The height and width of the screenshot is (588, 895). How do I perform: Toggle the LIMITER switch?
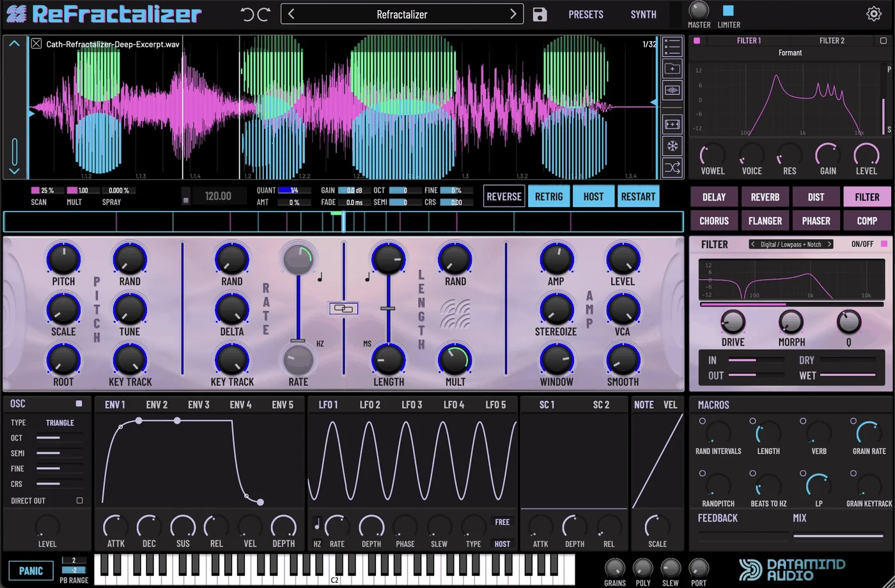coord(728,10)
